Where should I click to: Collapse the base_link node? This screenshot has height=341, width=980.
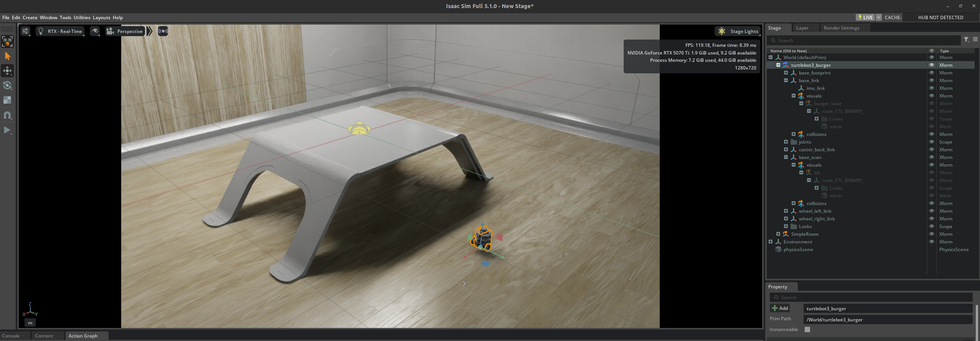click(786, 80)
